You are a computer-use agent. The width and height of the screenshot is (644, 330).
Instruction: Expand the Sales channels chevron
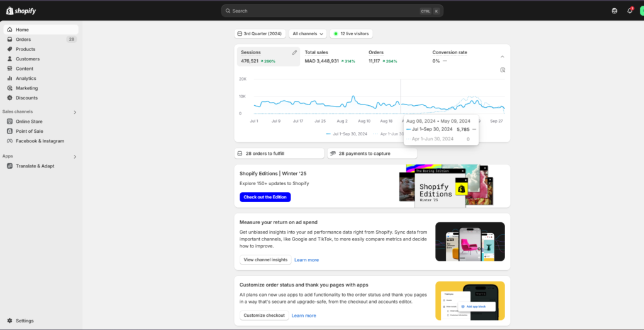75,112
